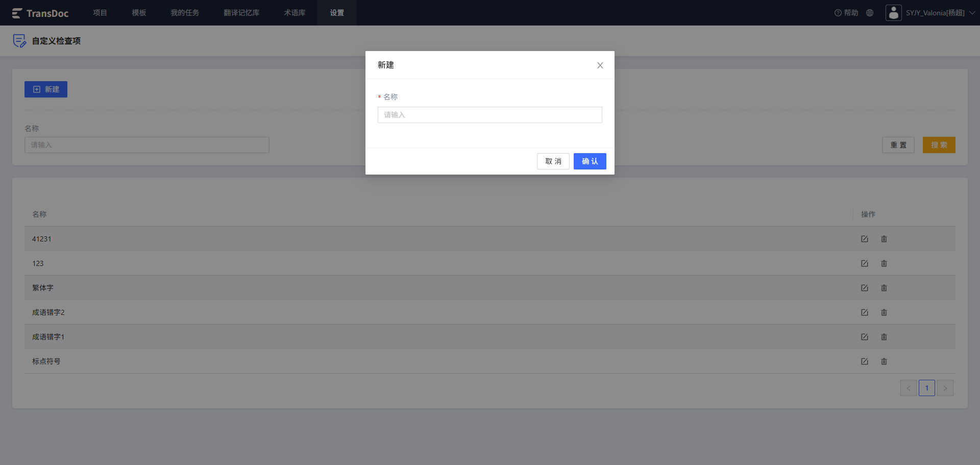Delete the 123 check item

(884, 263)
